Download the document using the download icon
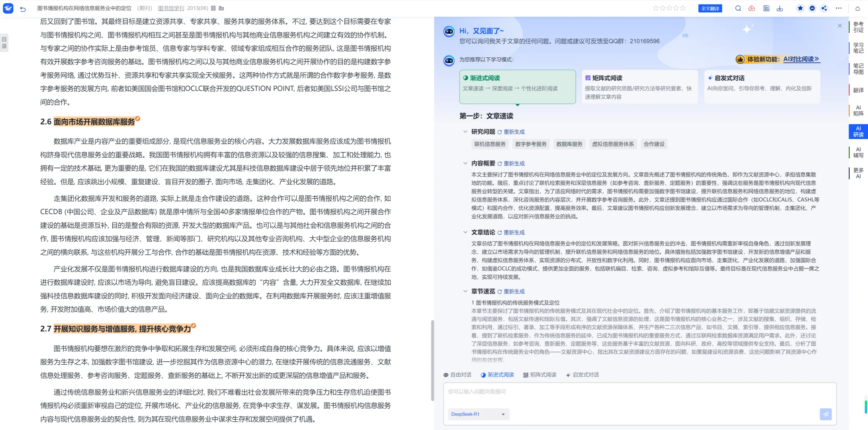 780,8
